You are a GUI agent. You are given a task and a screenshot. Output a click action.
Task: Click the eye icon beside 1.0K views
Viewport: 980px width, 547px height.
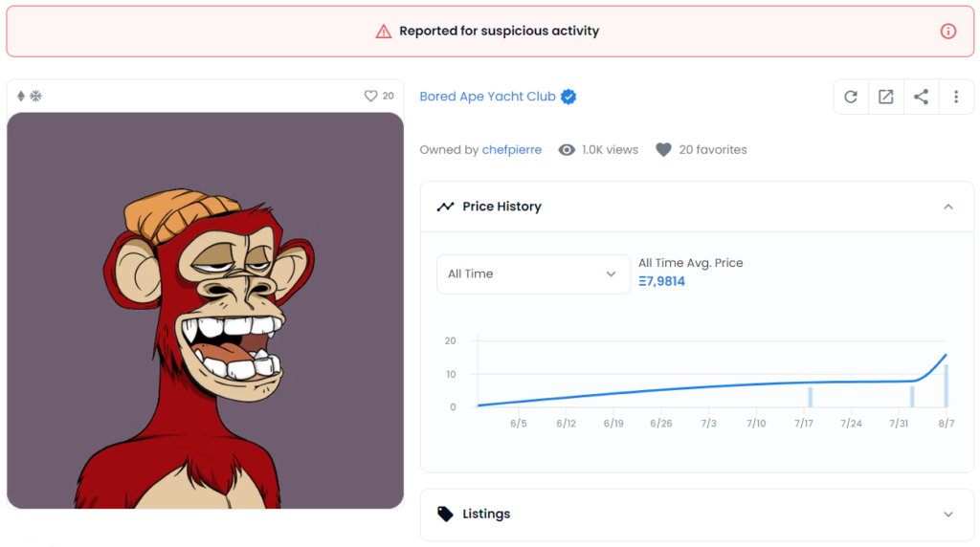tap(567, 150)
